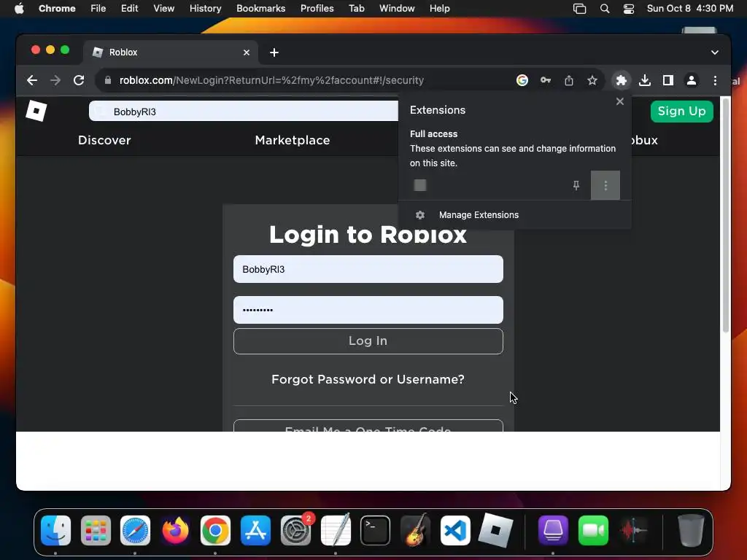Open the File menu

click(x=98, y=8)
